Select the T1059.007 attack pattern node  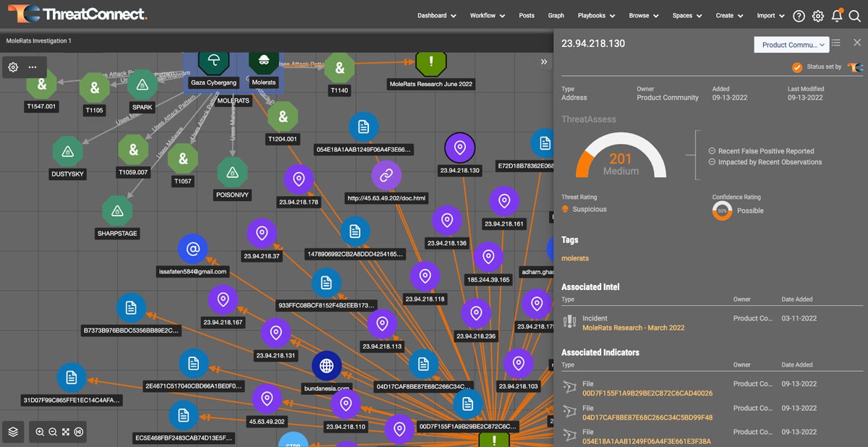pyautogui.click(x=133, y=150)
